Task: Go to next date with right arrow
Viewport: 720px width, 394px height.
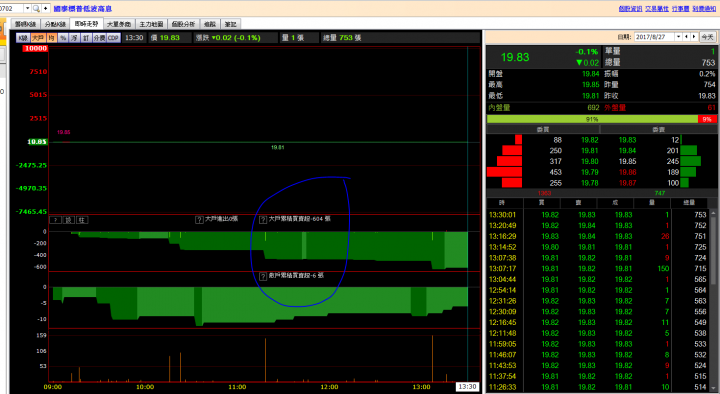Action: pos(694,37)
